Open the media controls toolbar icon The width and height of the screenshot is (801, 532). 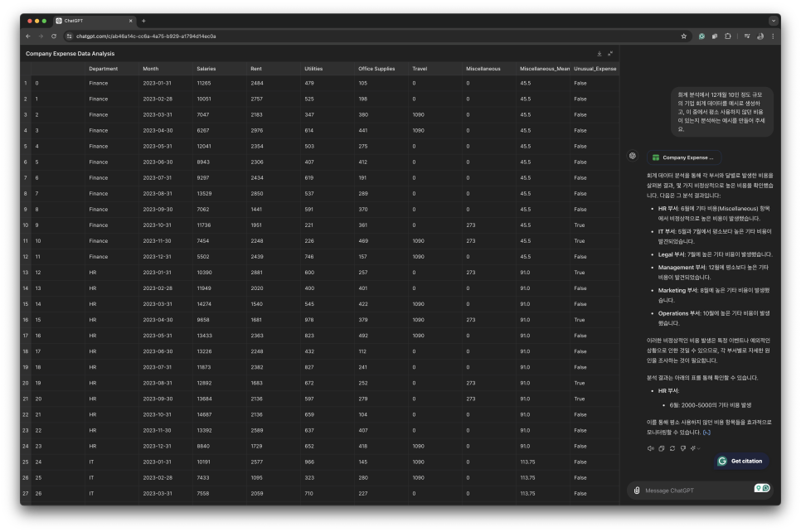pos(747,36)
